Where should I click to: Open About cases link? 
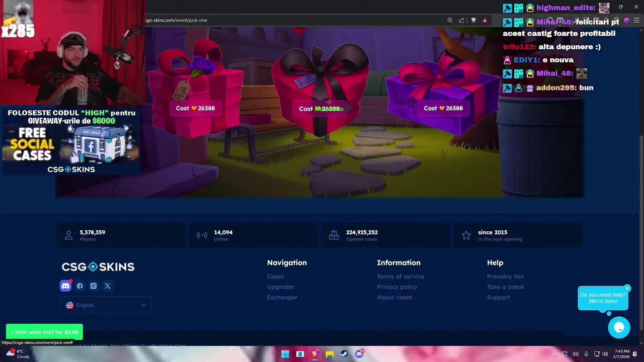pos(394,297)
